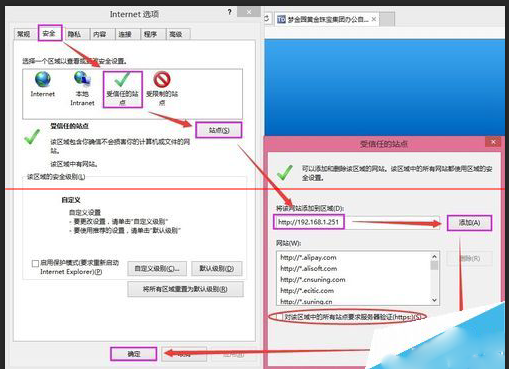The height and width of the screenshot is (369, 509).
Task: Open the 常规 tab
Action: coord(24,34)
